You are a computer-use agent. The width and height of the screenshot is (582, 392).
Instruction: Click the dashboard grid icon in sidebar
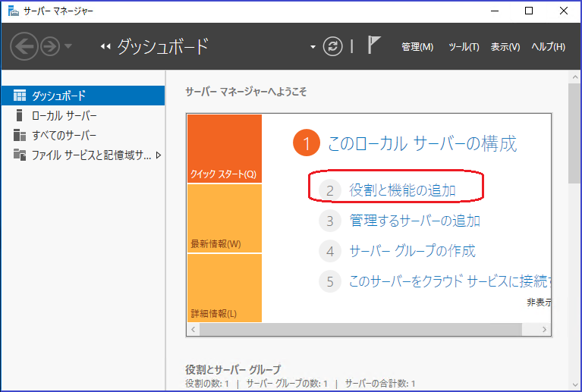[x=20, y=96]
